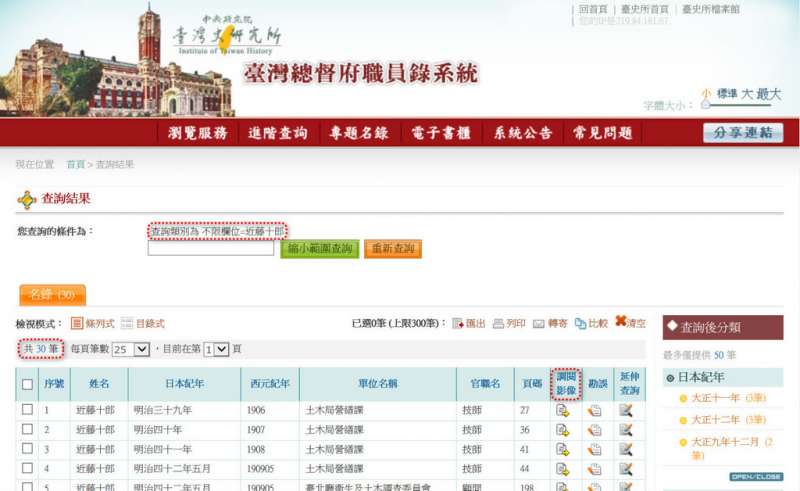Filter by 大正十二年 facet
Viewport: 800px width, 491px height.
coord(728,420)
